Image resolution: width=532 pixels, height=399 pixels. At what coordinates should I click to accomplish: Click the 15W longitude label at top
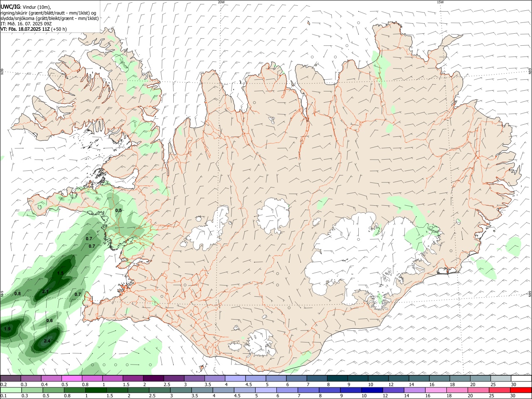pos(440,2)
